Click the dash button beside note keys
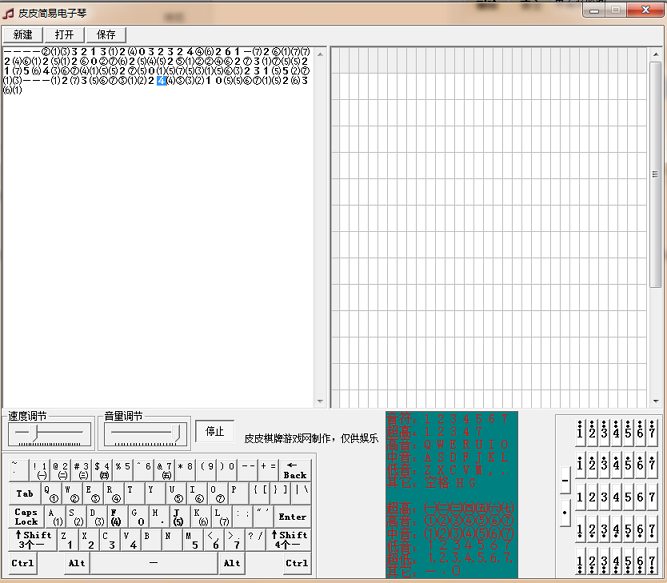667x583 pixels. point(565,481)
